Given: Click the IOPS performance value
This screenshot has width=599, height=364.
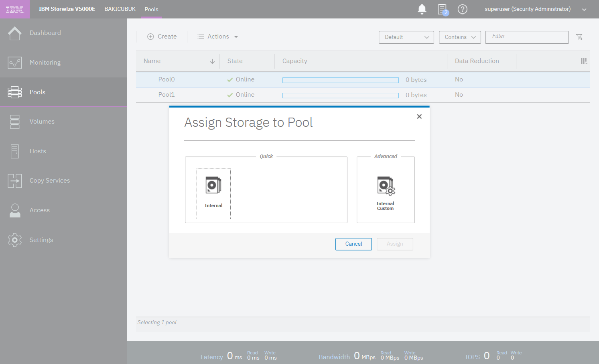Looking at the screenshot, I should pyautogui.click(x=487, y=356).
